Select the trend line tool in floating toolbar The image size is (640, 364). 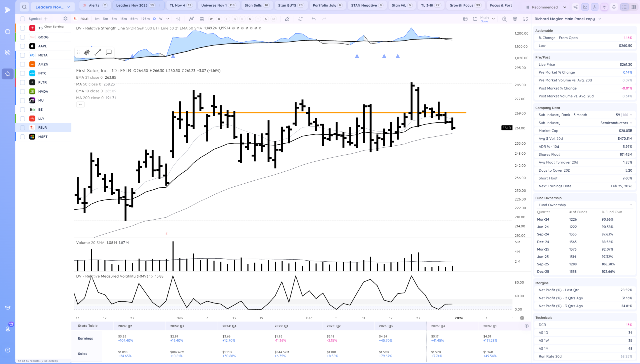coord(98,52)
